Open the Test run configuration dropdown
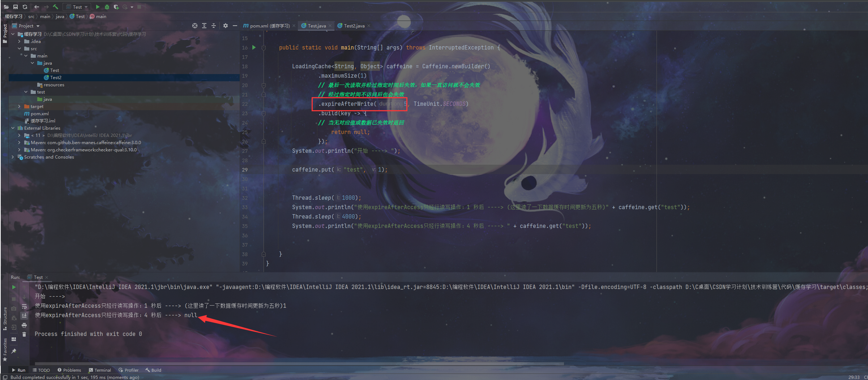This screenshot has width=868, height=380. click(77, 7)
